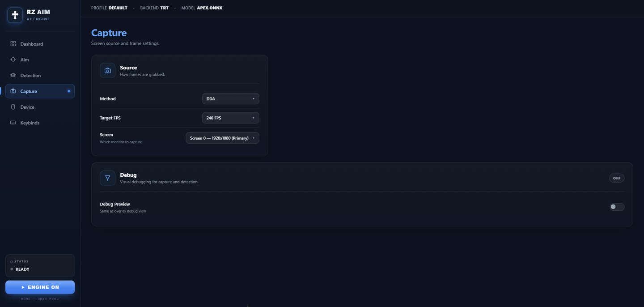
Task: Click the diamond icon beside STATUS
Action: 12,261
